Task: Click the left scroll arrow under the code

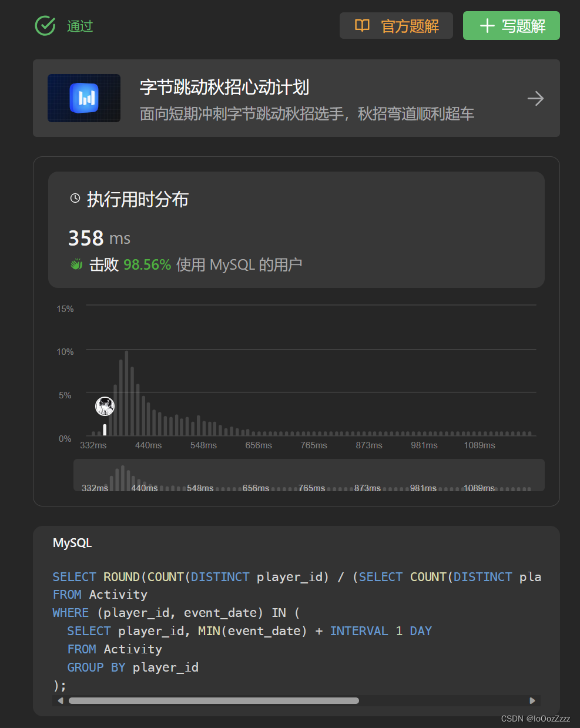Action: tap(61, 700)
